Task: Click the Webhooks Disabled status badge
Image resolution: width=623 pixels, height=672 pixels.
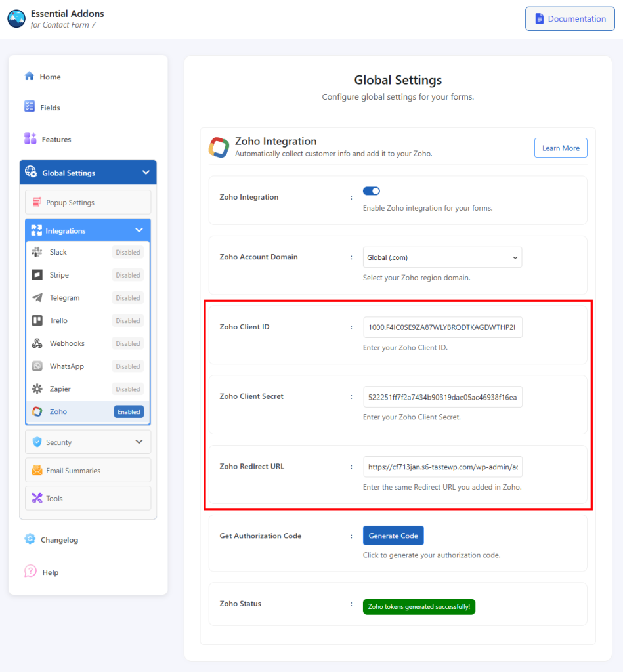Action: coord(128,343)
